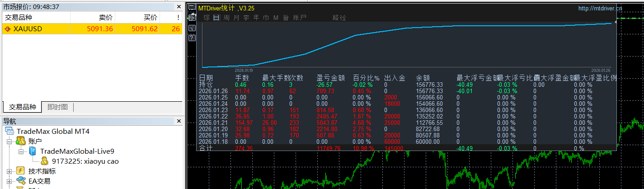
Task: Expand the EA交易 tree node
Action: coord(9,181)
